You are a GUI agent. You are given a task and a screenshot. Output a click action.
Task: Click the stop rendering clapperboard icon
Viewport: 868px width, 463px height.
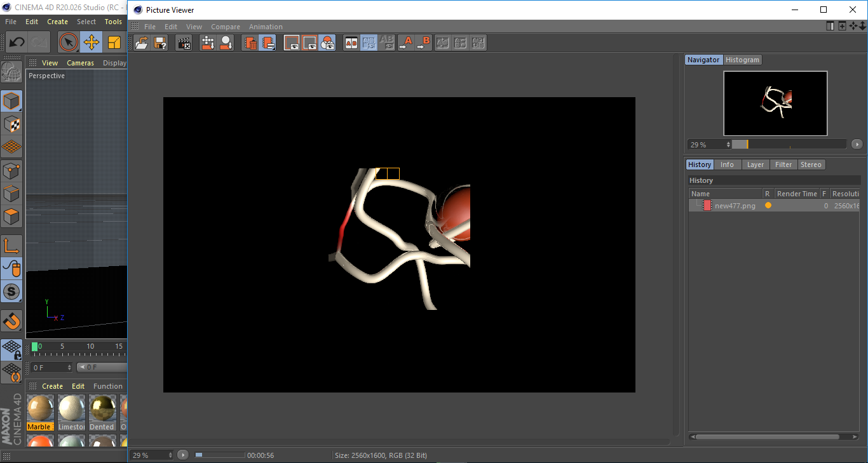(x=184, y=43)
